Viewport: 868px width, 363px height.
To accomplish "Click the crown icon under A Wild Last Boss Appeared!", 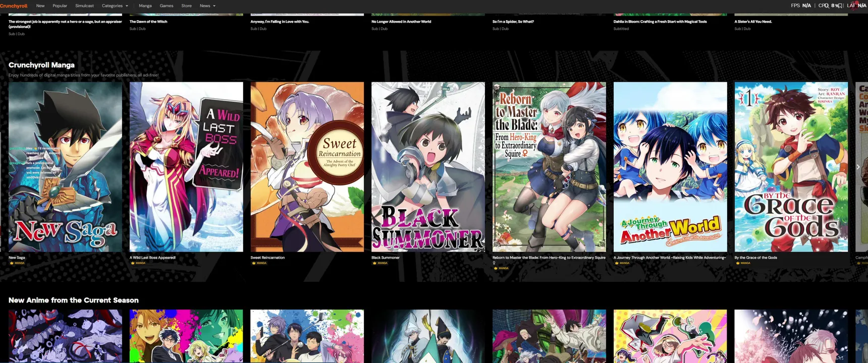I will point(132,263).
